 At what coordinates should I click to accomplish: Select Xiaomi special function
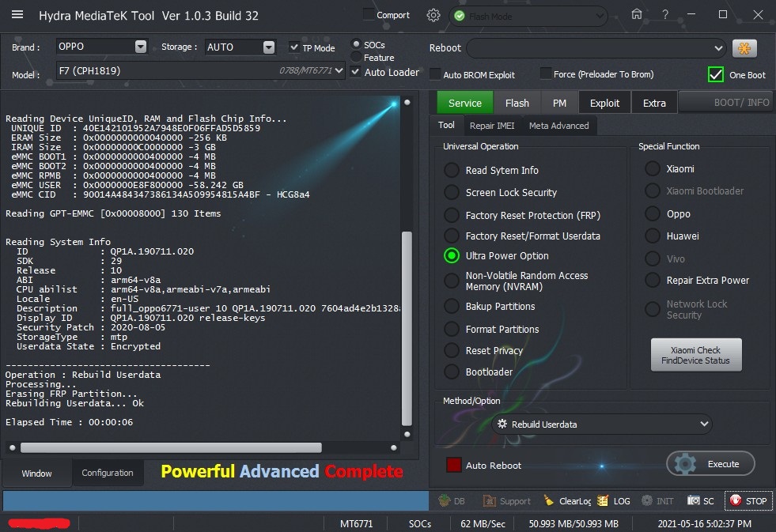click(653, 168)
